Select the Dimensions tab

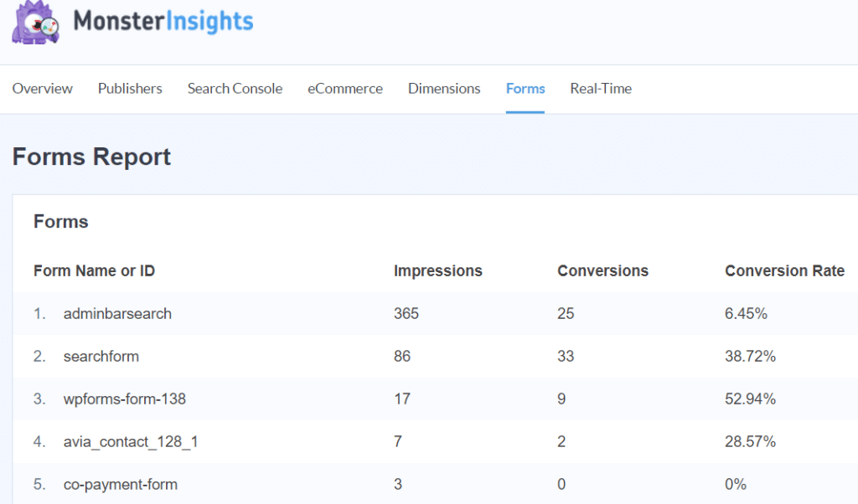click(444, 89)
